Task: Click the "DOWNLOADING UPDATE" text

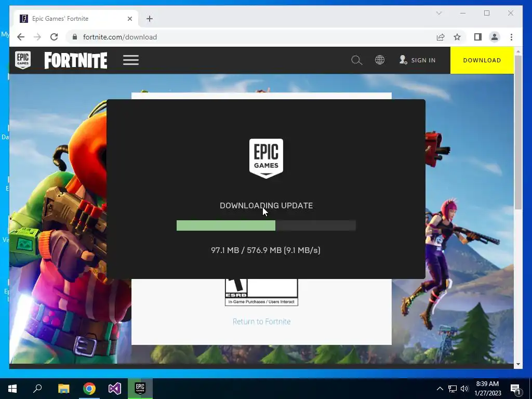Action: [x=267, y=206]
